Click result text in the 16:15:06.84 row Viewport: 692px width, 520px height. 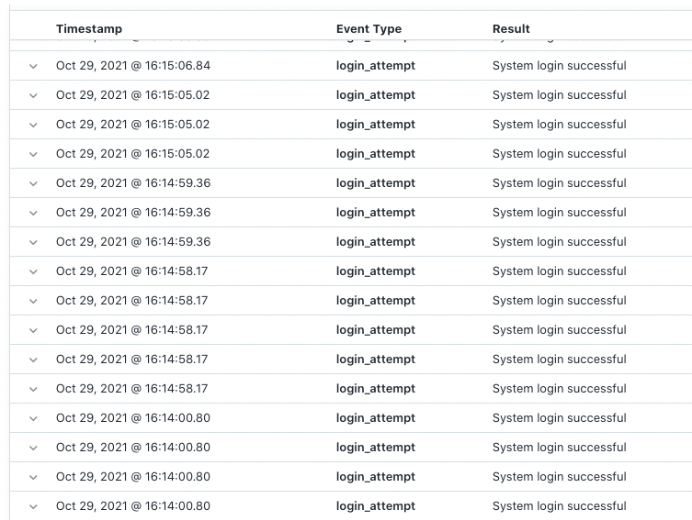(x=559, y=66)
